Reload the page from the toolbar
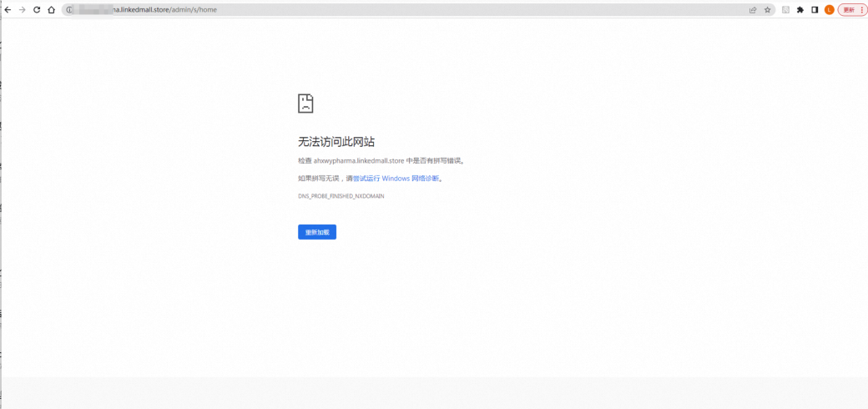868x409 pixels. coord(37,10)
